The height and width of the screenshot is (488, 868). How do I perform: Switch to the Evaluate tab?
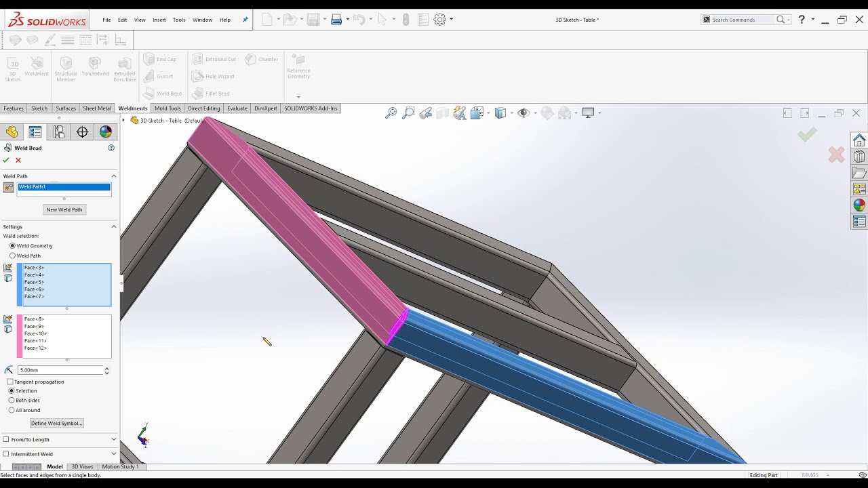[237, 108]
